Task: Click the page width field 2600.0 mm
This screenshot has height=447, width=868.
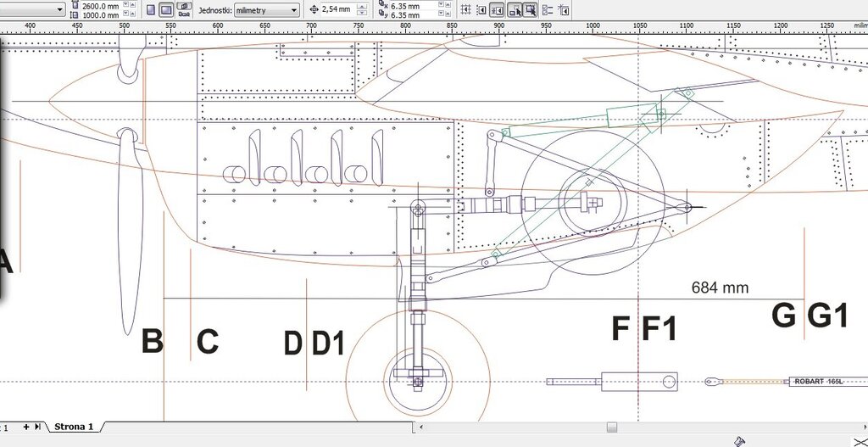Action: pyautogui.click(x=100, y=5)
